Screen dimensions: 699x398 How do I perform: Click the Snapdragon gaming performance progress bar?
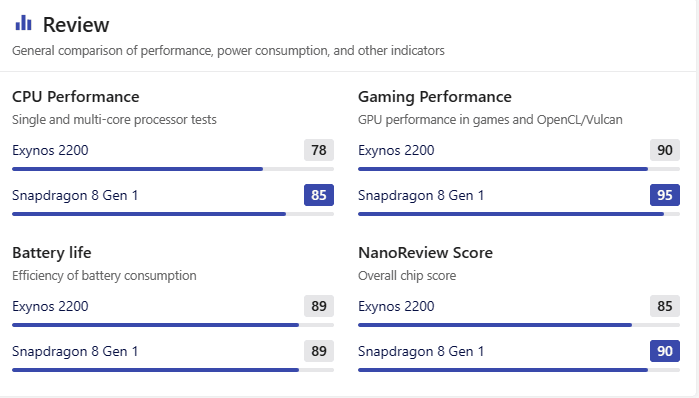click(x=519, y=214)
